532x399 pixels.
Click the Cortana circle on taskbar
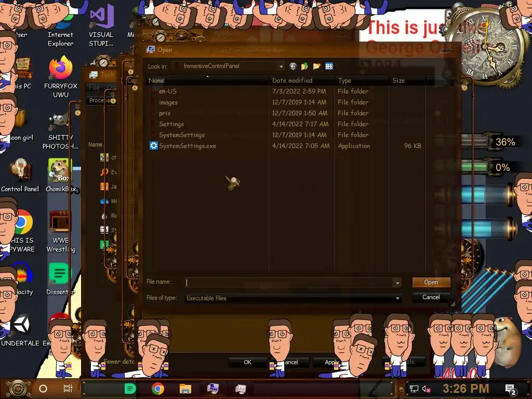pos(43,389)
